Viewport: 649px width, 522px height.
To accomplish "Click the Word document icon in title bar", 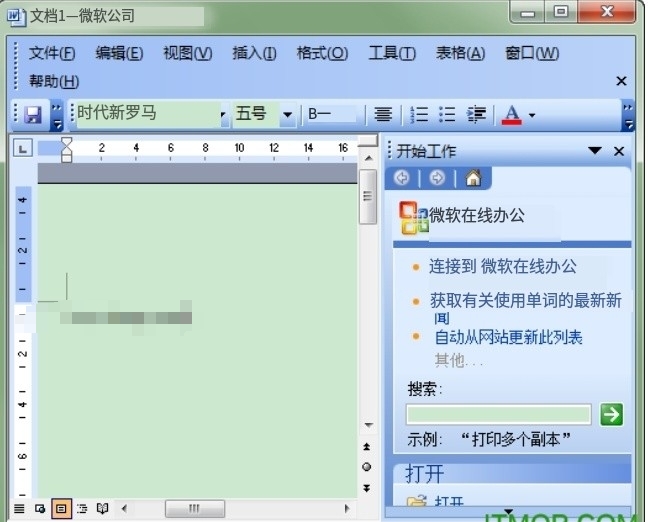I will [16, 17].
